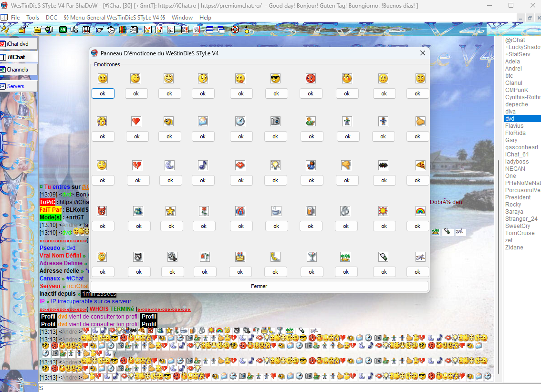
Task: Switch to the iChat dvd window tab
Action: tap(19, 44)
